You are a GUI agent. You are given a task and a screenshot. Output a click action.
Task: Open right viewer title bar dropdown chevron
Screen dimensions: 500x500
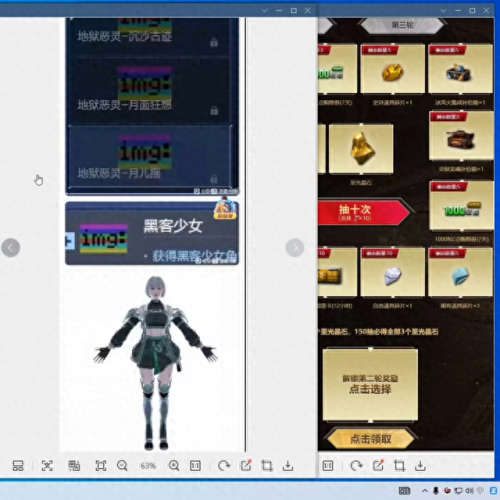[x=443, y=11]
